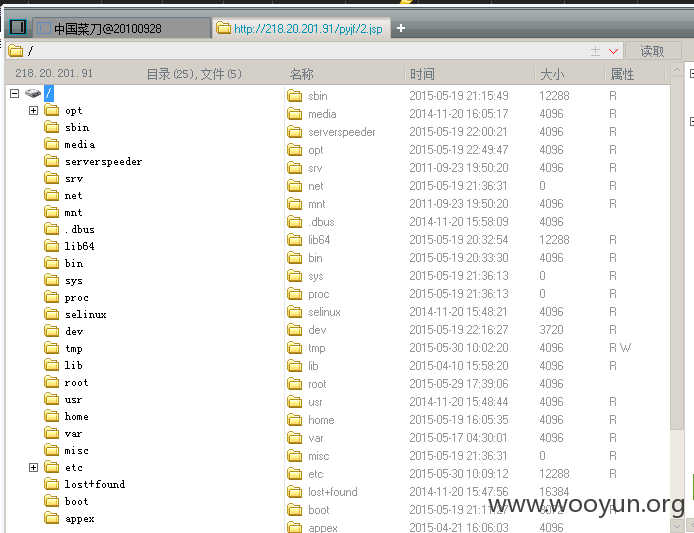Image resolution: width=694 pixels, height=533 pixels.
Task: Click etc folder icon in file list
Action: [295, 474]
